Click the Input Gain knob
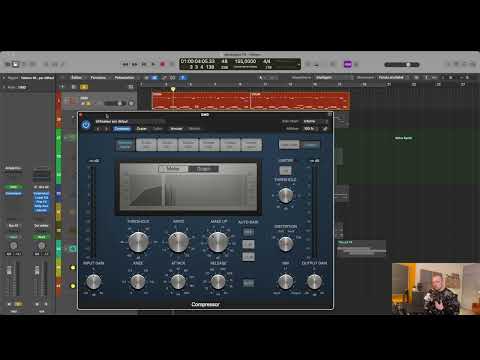Image resolution: width=480 pixels, height=360 pixels. pyautogui.click(x=94, y=282)
